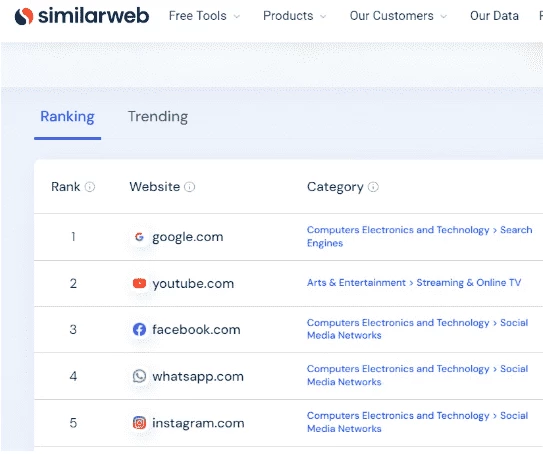
Task: Open the Streaming & Online TV category
Action: (469, 283)
